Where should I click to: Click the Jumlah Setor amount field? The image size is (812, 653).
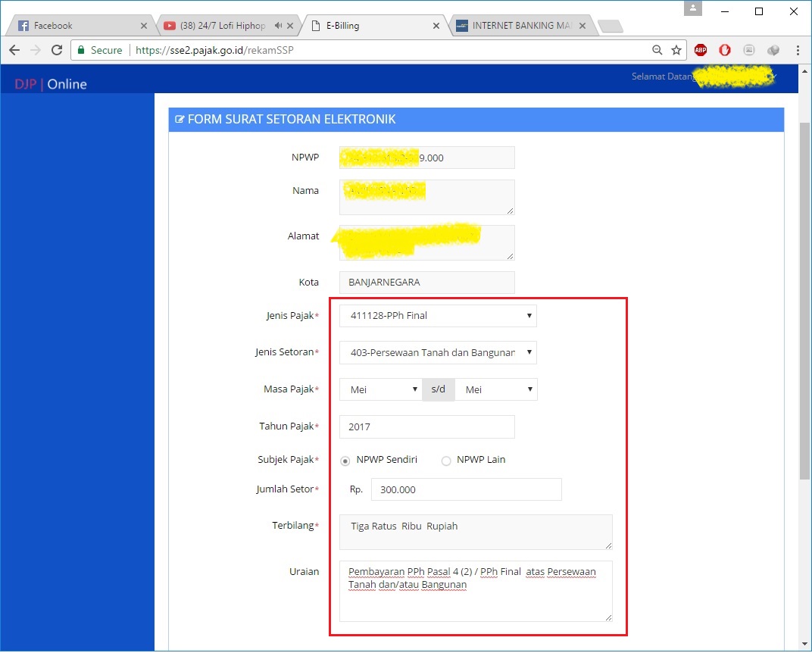(x=466, y=489)
